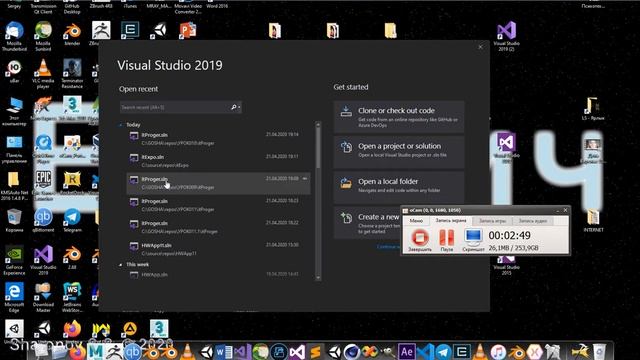The image size is (640, 360).
Task: Click the recent list scroll up arrow
Action: [318, 124]
